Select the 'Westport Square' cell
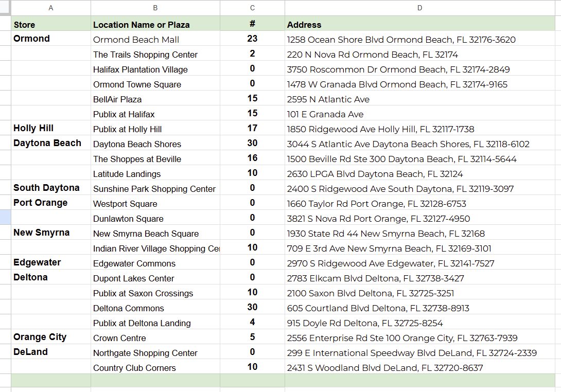The image size is (561, 392). 155,203
